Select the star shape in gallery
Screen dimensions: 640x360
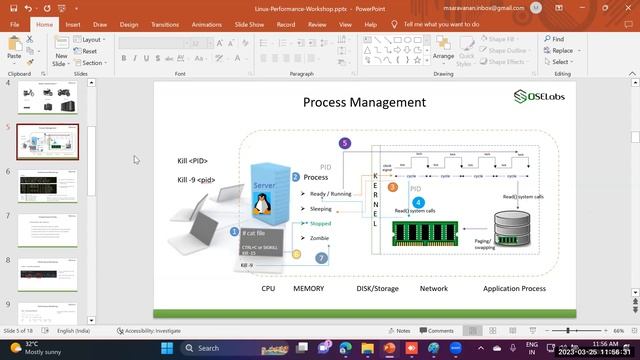click(x=417, y=60)
